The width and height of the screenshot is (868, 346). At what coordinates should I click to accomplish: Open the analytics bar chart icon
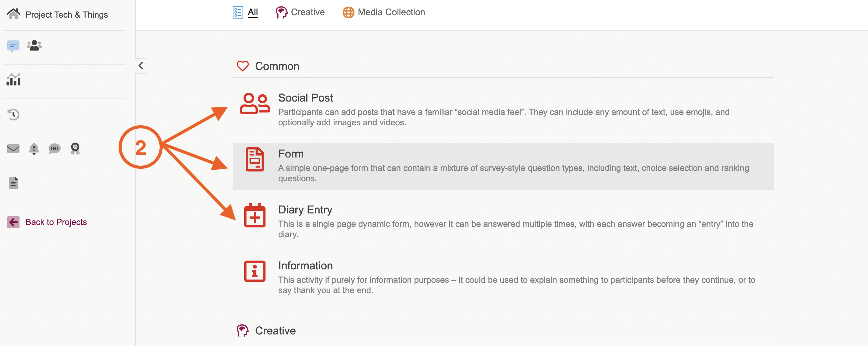point(13,80)
